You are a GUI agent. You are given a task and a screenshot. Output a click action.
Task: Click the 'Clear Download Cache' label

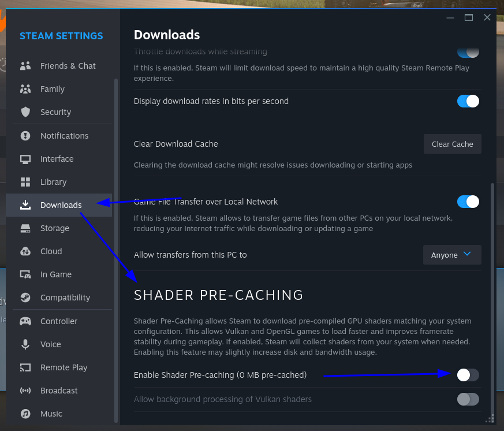176,144
